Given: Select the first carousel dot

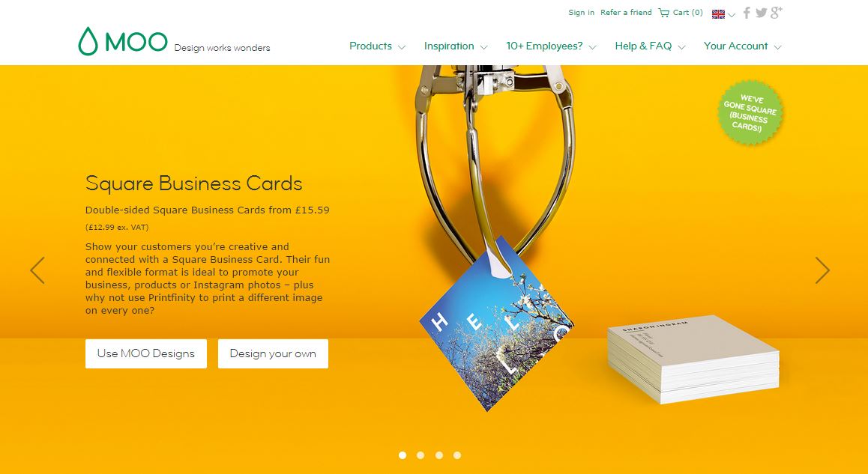Looking at the screenshot, I should [x=403, y=455].
